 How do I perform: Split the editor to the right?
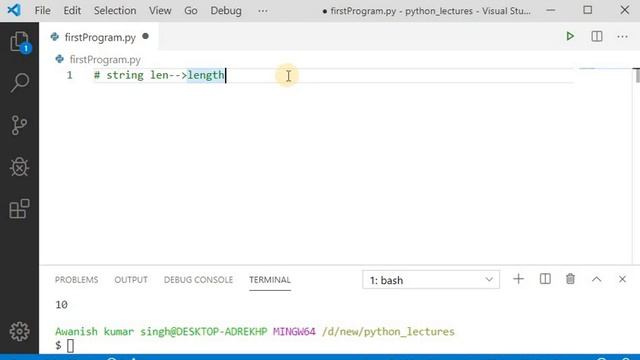coord(597,36)
